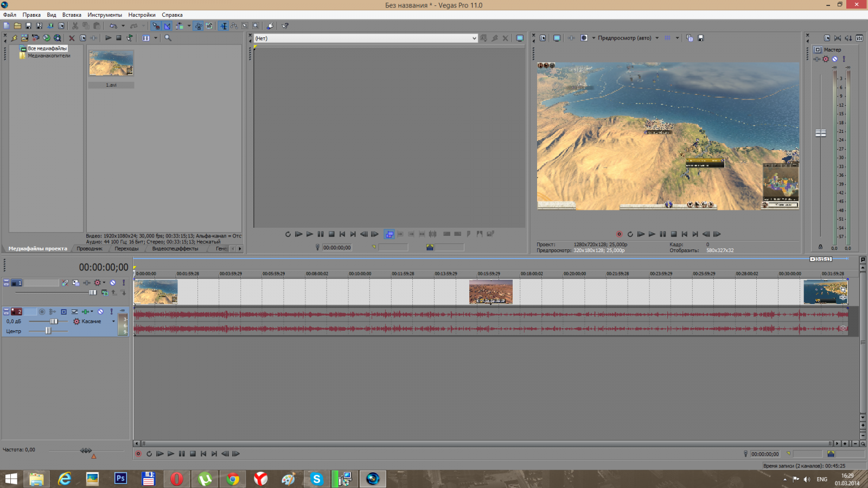The width and height of the screenshot is (868, 488).
Task: Click the scissors Cut icon
Action: pos(75,25)
